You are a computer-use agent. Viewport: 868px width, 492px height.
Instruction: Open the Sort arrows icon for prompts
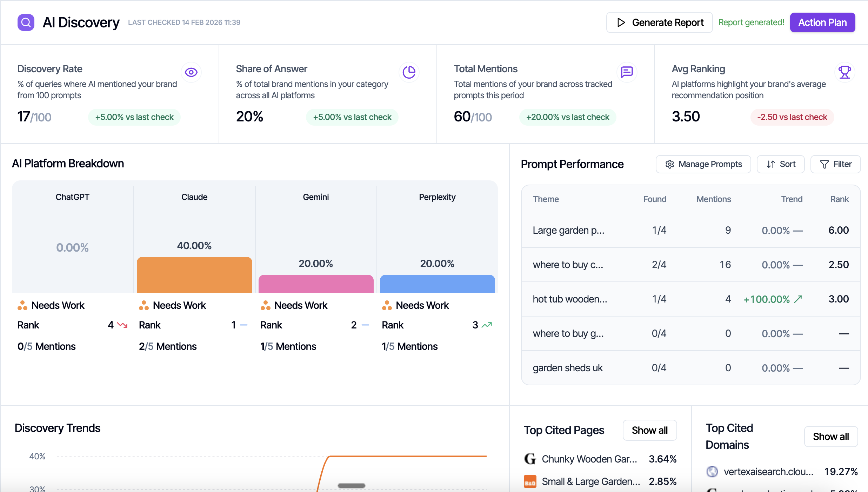(771, 164)
